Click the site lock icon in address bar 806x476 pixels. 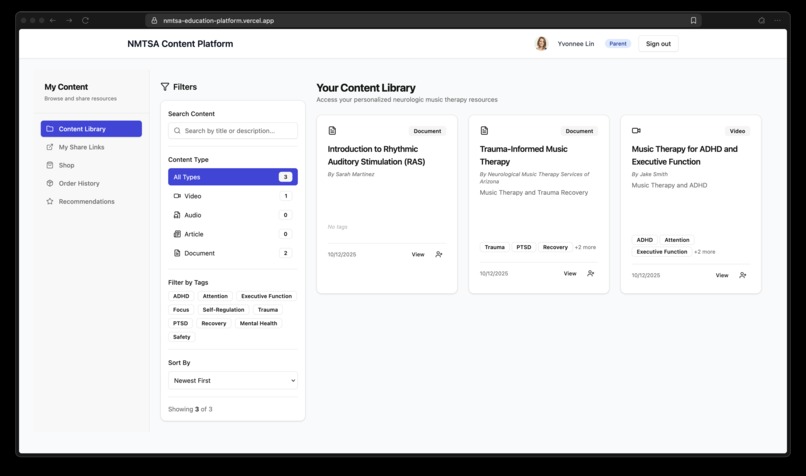tap(154, 21)
